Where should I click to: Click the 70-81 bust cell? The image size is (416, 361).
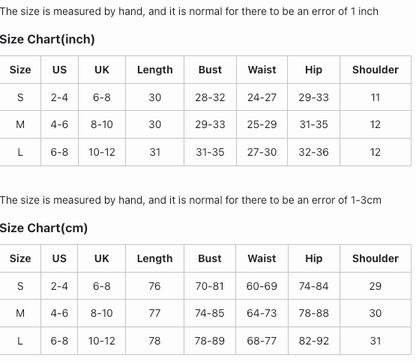tap(210, 286)
